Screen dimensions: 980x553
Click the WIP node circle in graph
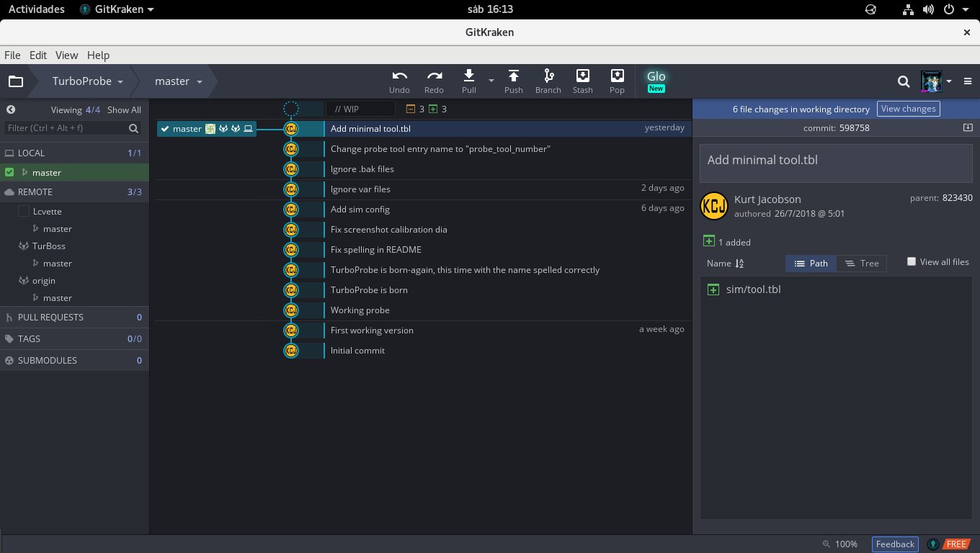(291, 109)
